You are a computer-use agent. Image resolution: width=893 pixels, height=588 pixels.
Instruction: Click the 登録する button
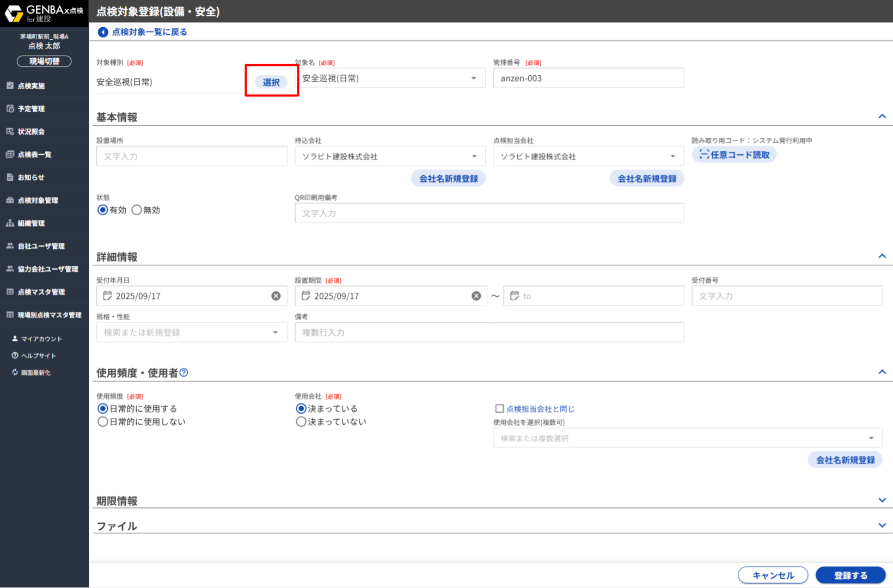pos(850,575)
